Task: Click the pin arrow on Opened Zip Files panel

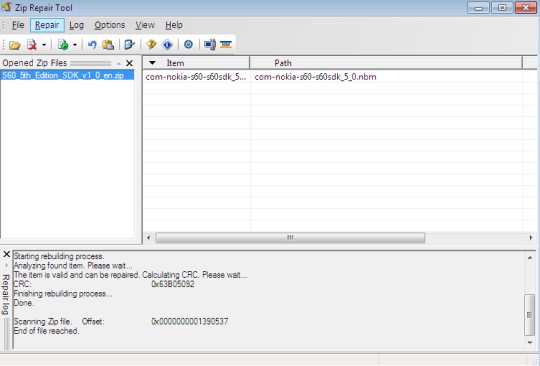Action: click(x=118, y=64)
